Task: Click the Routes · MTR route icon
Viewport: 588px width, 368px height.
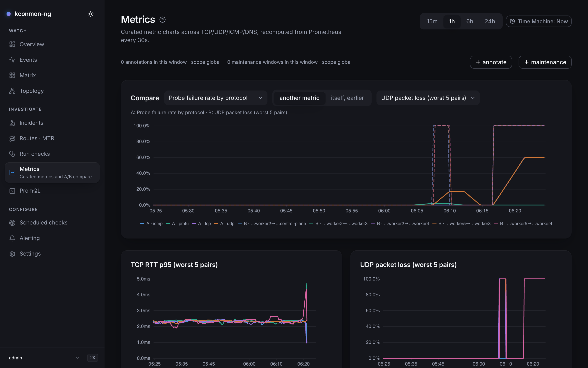Action: (x=12, y=138)
